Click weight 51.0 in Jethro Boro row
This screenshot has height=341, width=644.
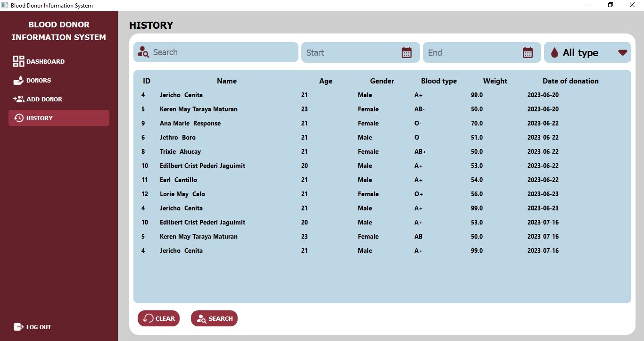tap(477, 137)
